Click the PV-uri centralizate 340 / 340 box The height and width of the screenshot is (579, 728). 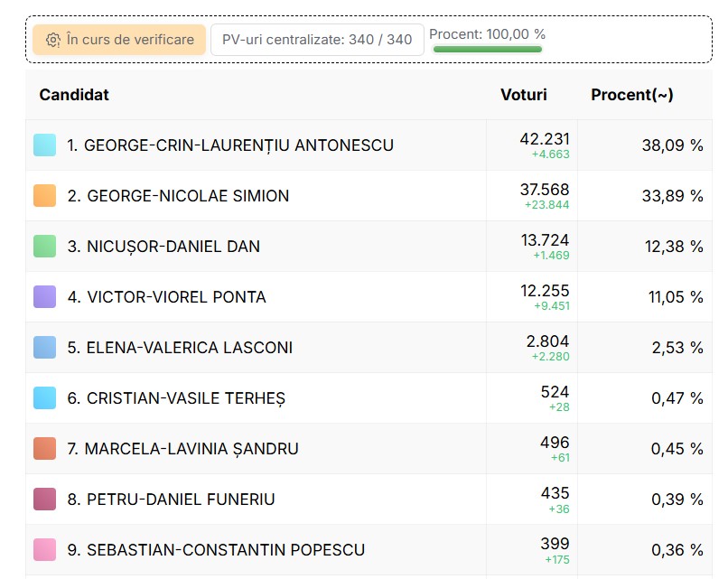[x=317, y=40]
